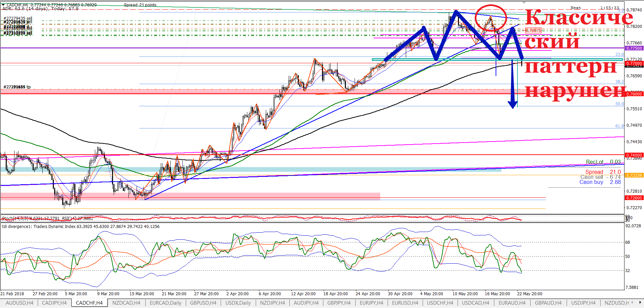Select the active CADCHF,H4 chart tab

pyautogui.click(x=90, y=303)
